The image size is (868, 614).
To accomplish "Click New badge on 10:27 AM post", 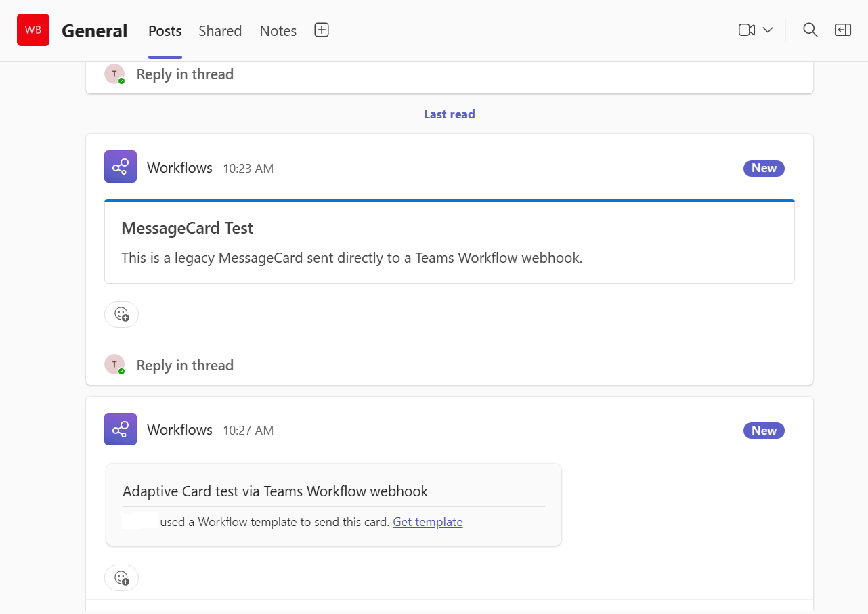I will coord(764,431).
